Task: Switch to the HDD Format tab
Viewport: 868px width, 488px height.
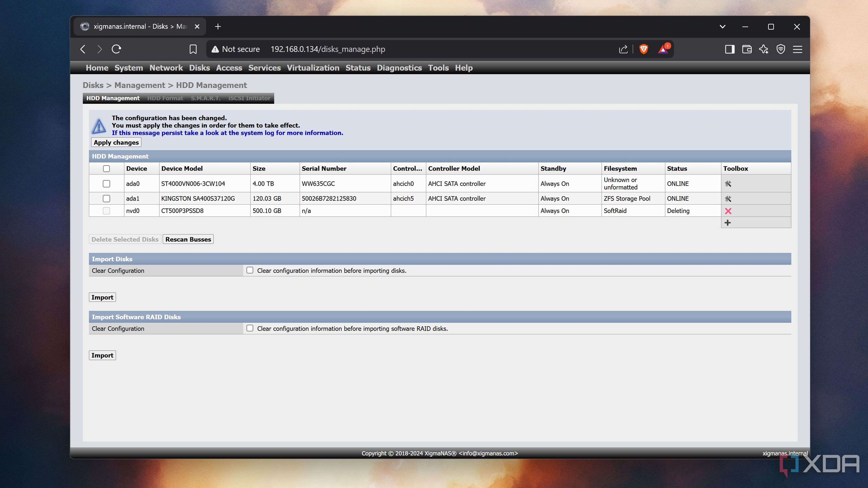Action: point(165,98)
